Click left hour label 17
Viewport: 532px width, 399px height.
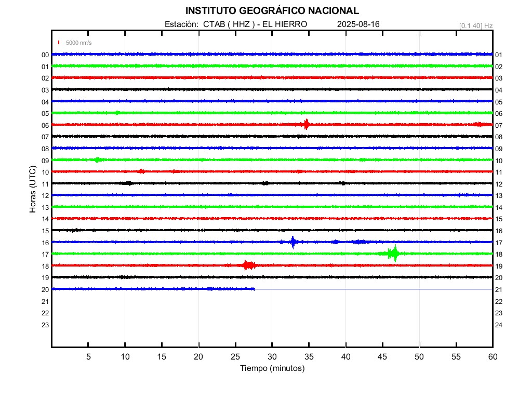(x=45, y=255)
